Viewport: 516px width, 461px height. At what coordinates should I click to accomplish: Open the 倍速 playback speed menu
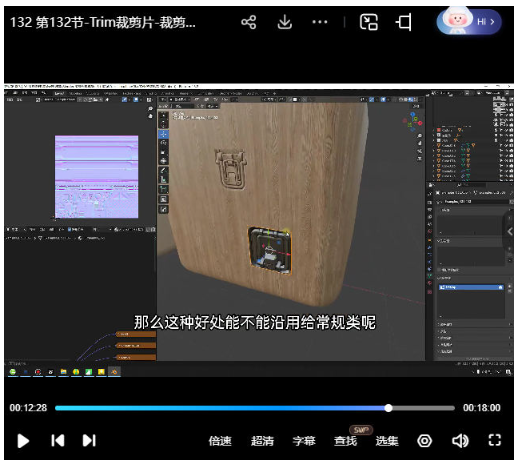click(x=220, y=441)
